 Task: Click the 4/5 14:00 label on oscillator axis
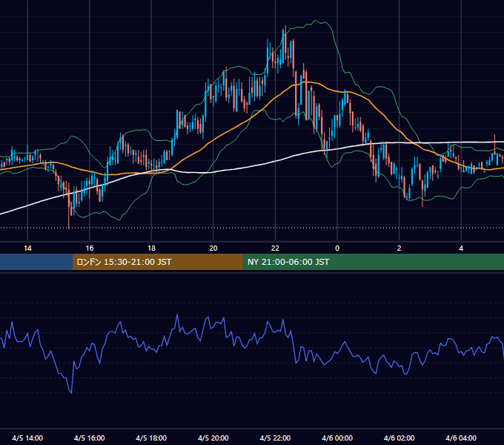(x=27, y=438)
